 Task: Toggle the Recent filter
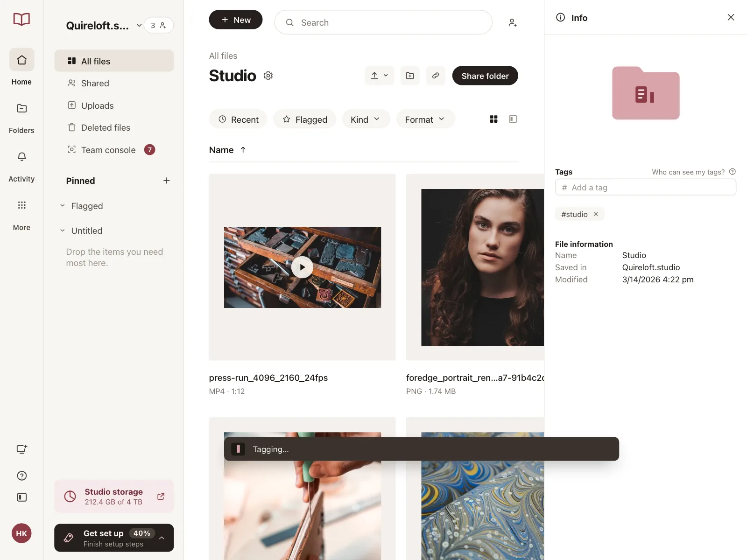238,119
